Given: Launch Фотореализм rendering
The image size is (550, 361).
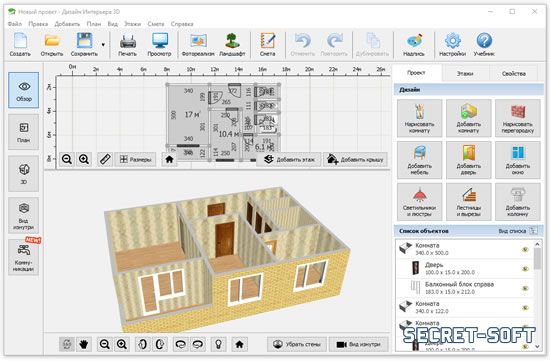Looking at the screenshot, I should [198, 44].
